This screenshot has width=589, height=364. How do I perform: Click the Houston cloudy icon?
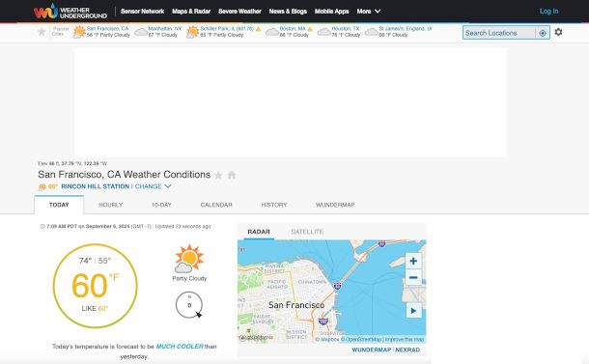coord(324,32)
